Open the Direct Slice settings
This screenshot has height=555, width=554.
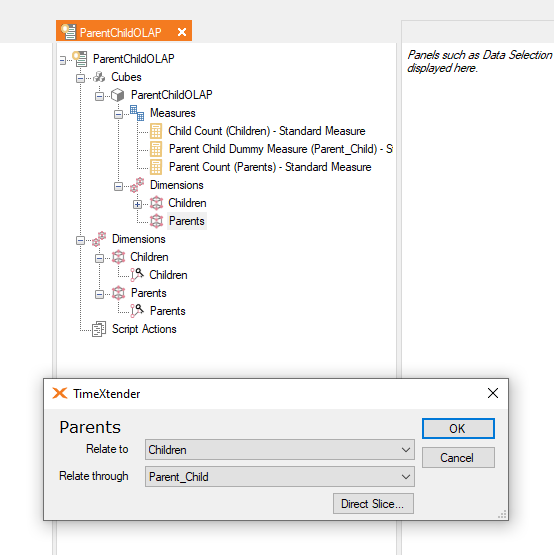tap(373, 504)
